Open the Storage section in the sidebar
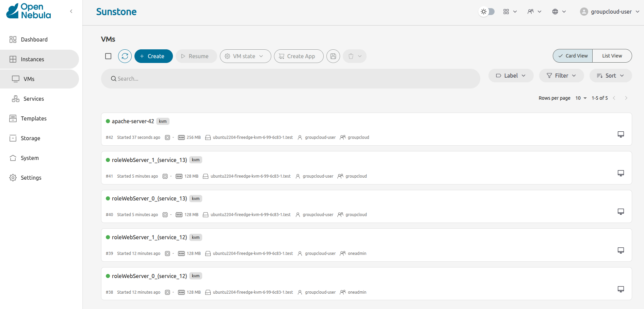 (x=31, y=138)
